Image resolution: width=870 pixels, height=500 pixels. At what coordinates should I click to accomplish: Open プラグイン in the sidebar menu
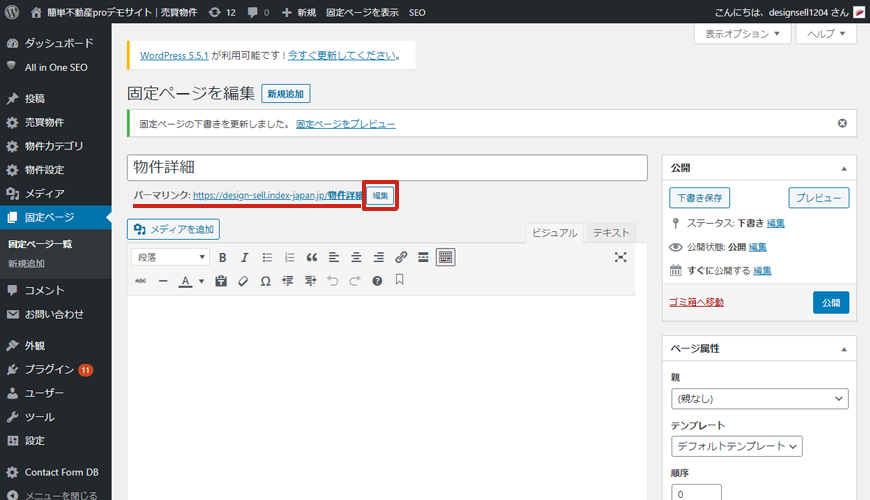point(49,369)
